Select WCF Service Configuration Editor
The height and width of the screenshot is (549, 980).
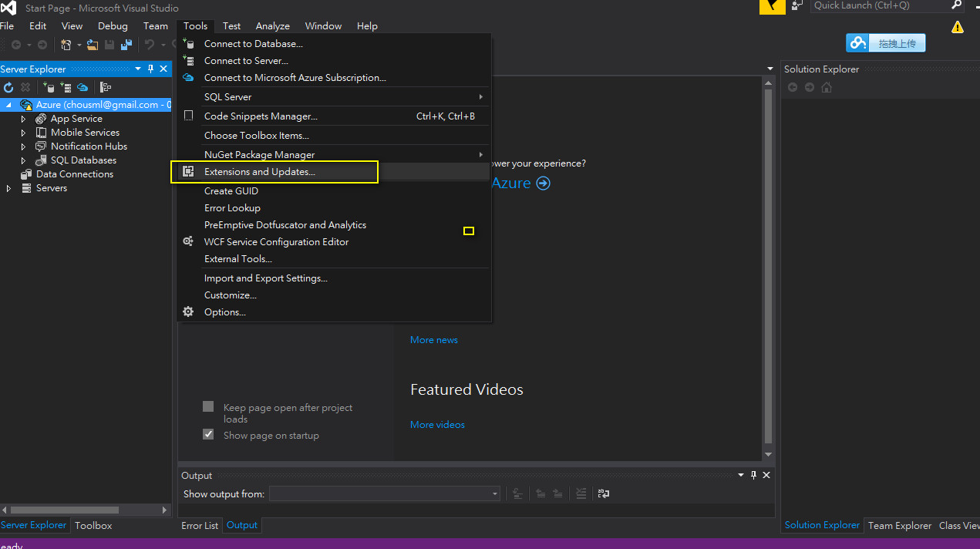[334, 241]
